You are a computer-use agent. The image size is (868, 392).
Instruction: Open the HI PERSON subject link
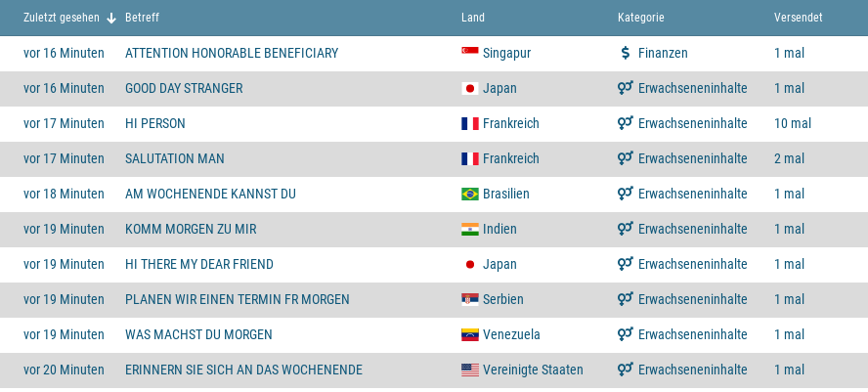[155, 123]
